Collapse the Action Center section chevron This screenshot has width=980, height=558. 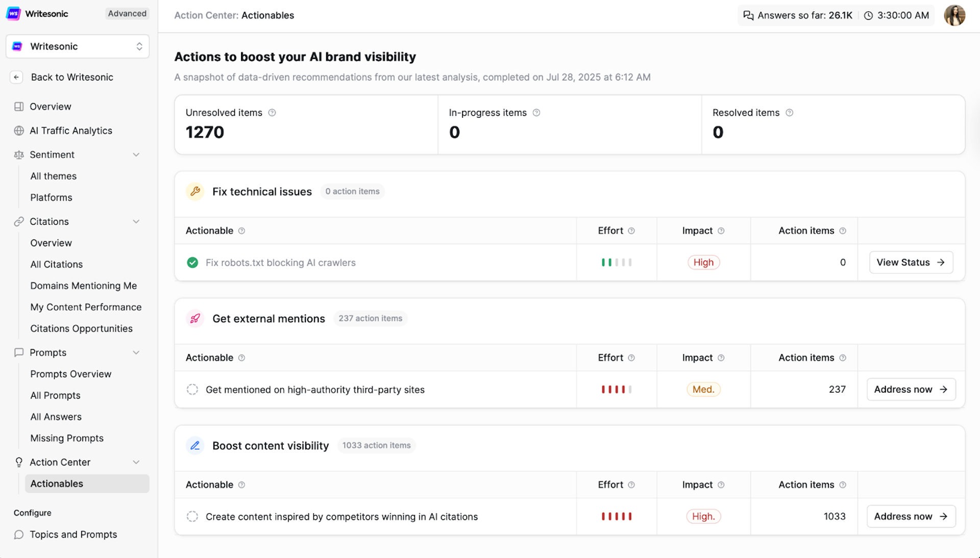coord(136,462)
